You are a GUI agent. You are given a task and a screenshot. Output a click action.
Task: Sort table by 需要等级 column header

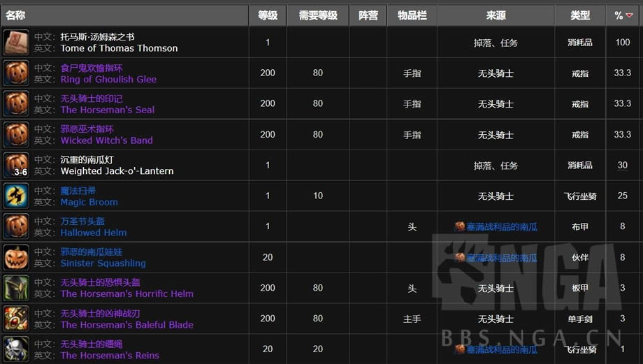click(318, 15)
